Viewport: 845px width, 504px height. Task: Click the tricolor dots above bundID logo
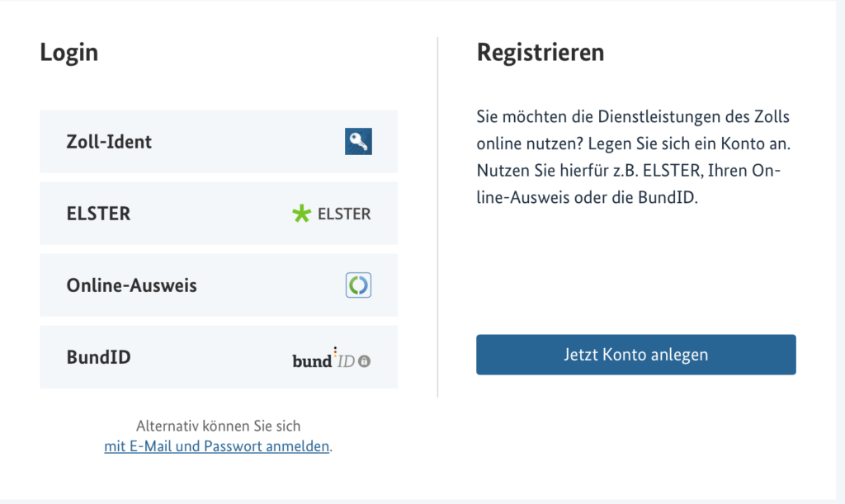tap(335, 352)
